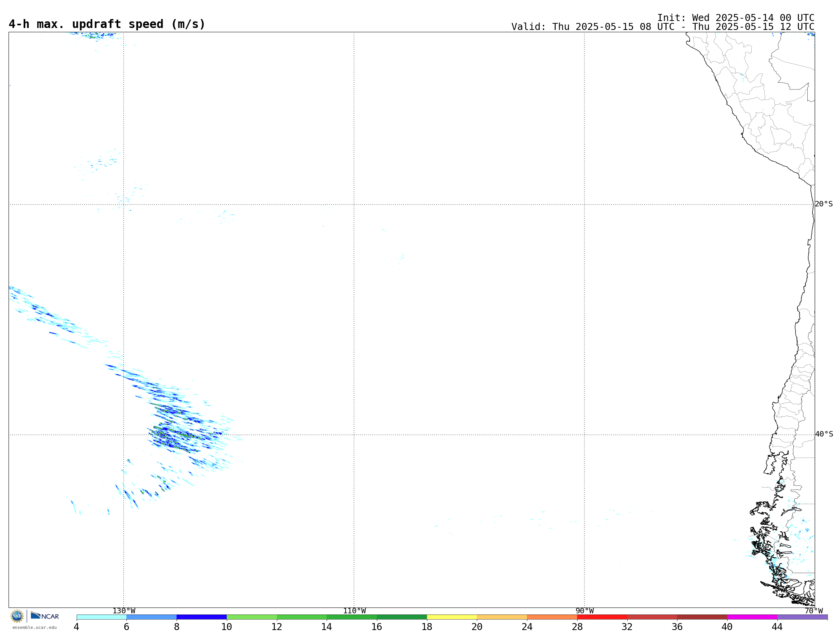Click the 'Valid: Thu 2025-05-15 08 UTC' line
The width and height of the screenshot is (840, 632).
663,27
